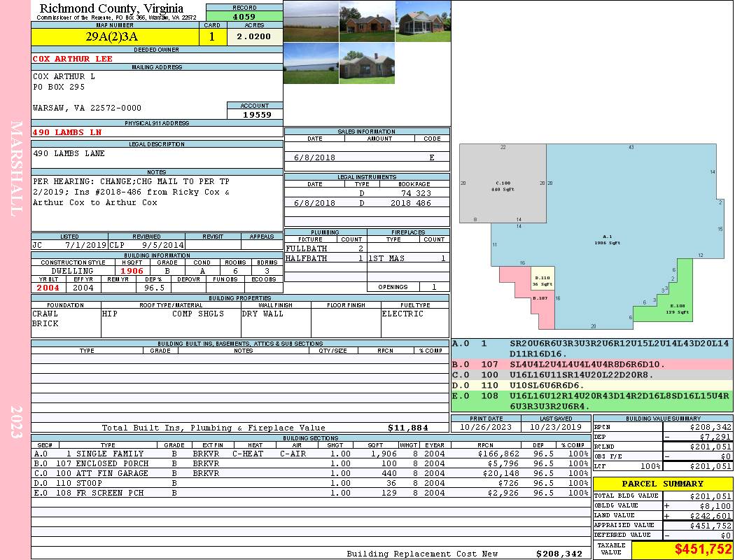The height and width of the screenshot is (560, 735).
Task: Click the FULLBATH fixture row
Action: 325,248
